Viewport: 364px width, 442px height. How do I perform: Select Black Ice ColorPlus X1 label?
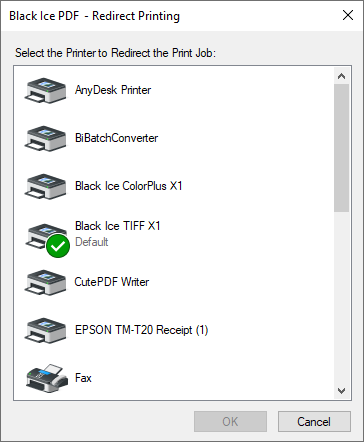coord(129,186)
